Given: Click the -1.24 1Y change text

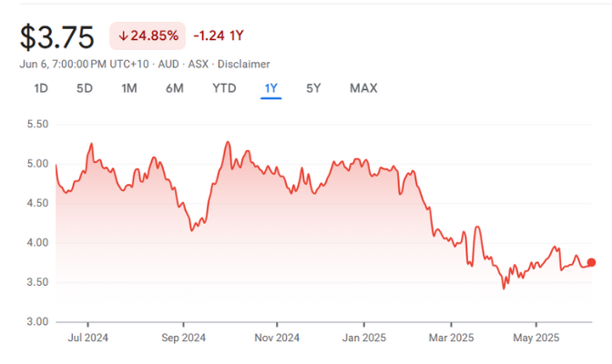Looking at the screenshot, I should click(219, 36).
